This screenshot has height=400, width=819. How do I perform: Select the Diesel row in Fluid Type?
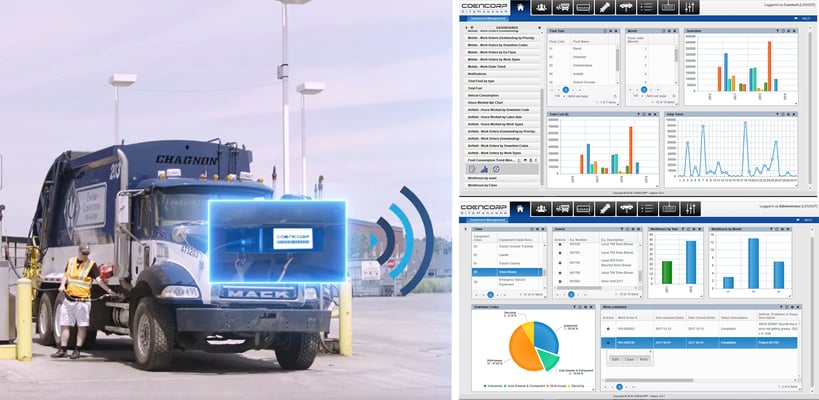tap(582, 48)
